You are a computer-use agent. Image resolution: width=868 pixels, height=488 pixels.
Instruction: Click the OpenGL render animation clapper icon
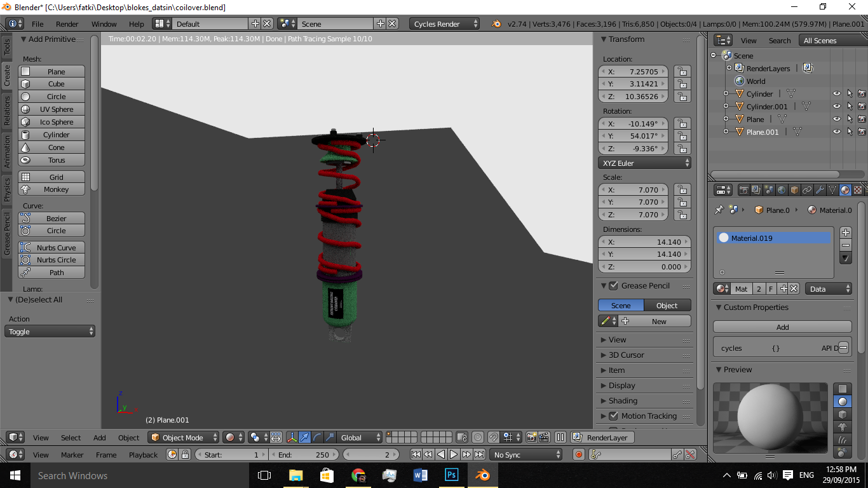click(x=545, y=437)
